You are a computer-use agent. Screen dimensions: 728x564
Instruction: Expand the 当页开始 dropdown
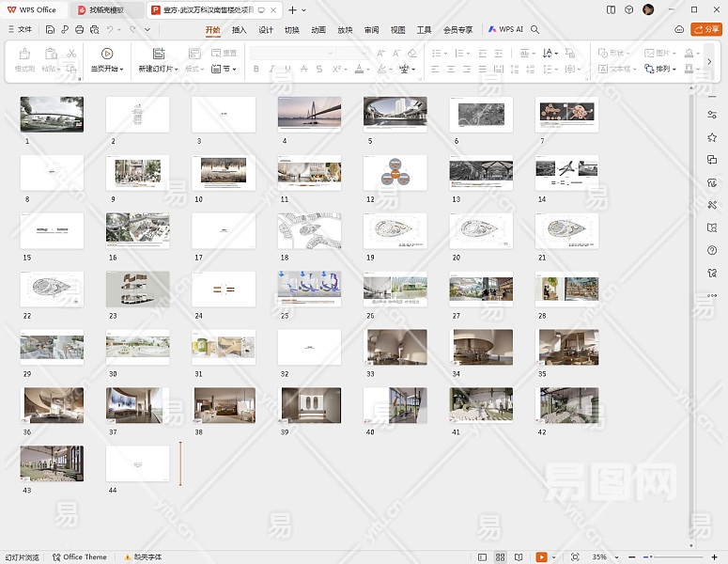pos(107,70)
